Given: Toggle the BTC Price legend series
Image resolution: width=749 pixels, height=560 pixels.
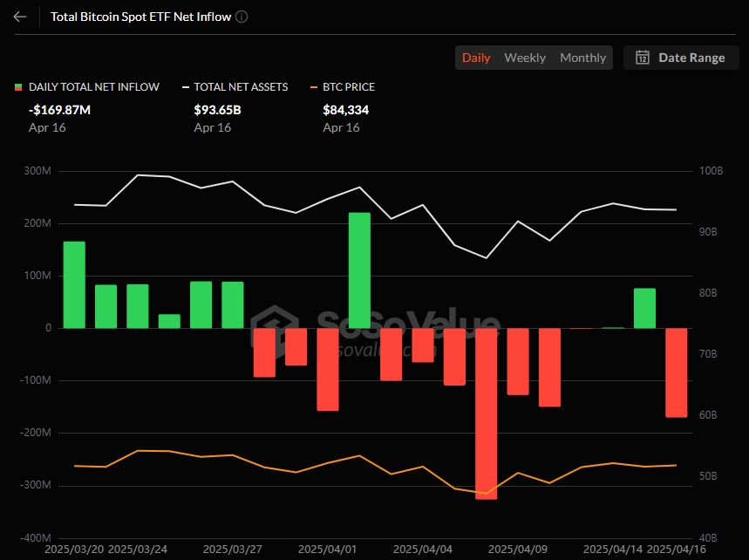Looking at the screenshot, I should [343, 87].
